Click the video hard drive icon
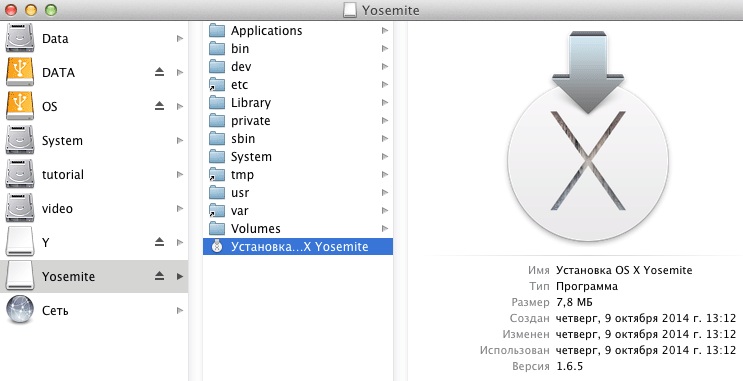Image resolution: width=743 pixels, height=381 pixels. [19, 209]
